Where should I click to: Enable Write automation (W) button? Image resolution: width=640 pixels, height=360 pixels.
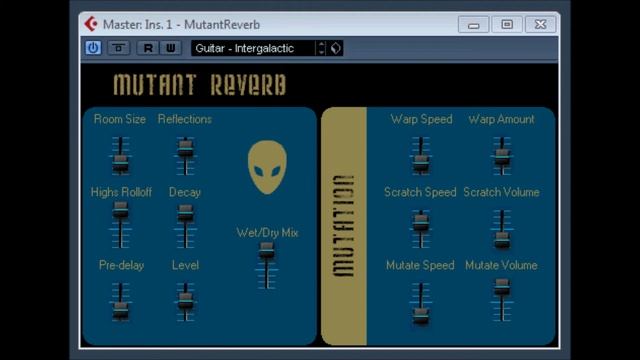coord(171,48)
